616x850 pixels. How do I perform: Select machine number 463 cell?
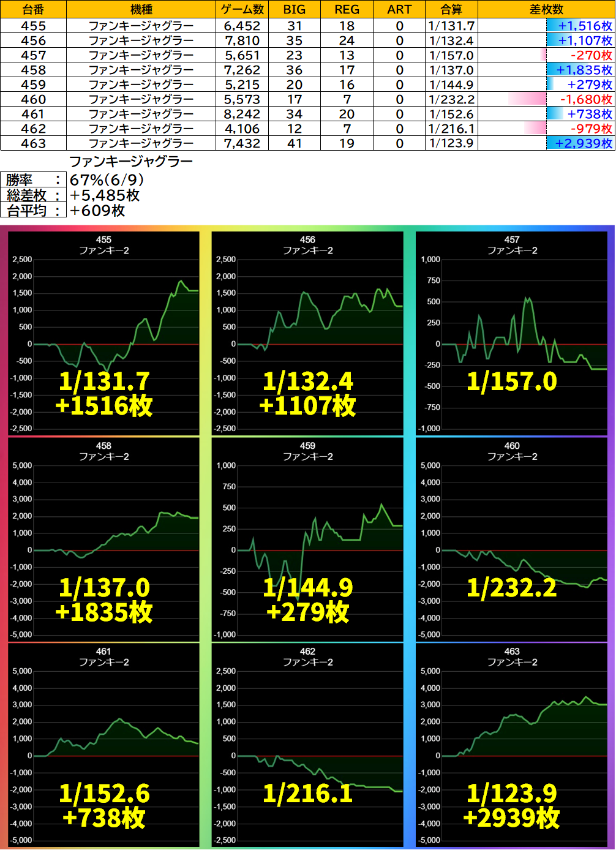pos(33,143)
